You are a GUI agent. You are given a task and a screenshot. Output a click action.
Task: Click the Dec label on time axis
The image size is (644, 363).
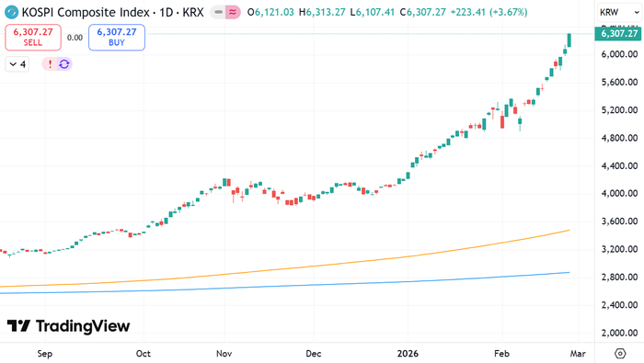[314, 354]
